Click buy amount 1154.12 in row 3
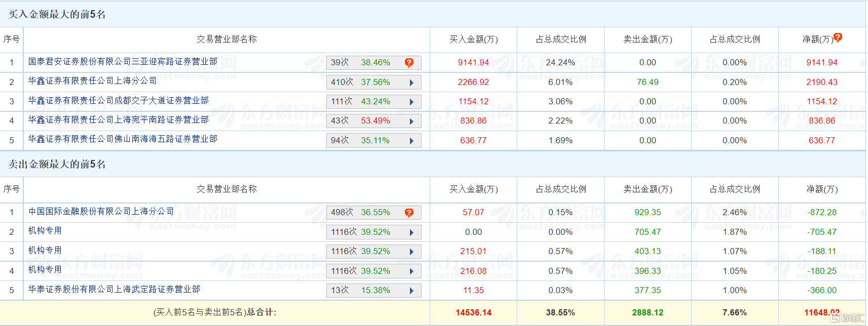868x326 pixels. 473,101
